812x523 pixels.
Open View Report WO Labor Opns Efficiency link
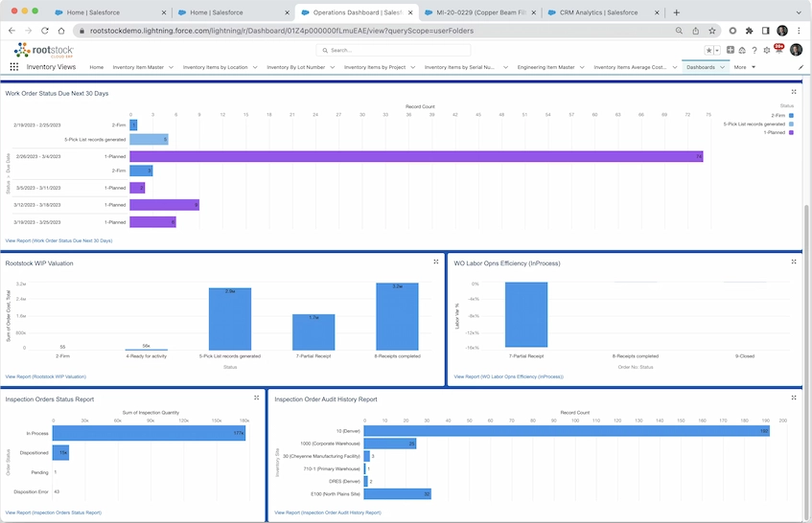coord(508,376)
